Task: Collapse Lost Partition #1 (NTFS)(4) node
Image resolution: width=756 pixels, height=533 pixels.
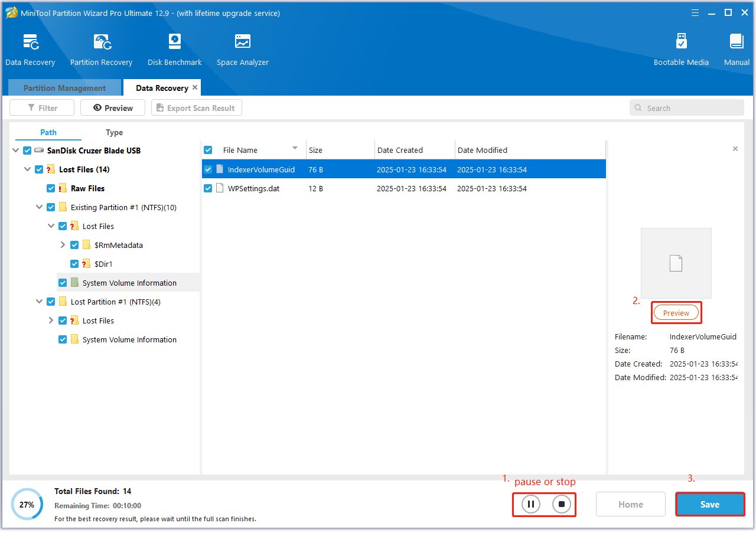Action: [x=39, y=302]
